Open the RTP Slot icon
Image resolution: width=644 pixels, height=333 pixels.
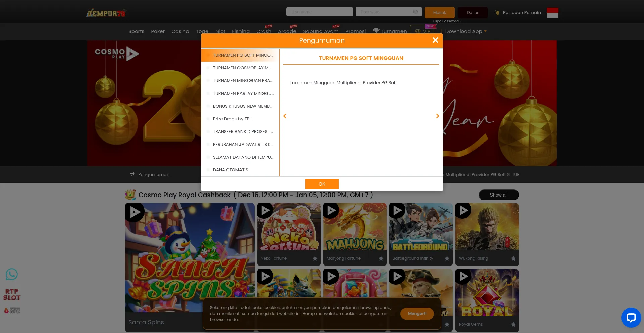coord(12,294)
